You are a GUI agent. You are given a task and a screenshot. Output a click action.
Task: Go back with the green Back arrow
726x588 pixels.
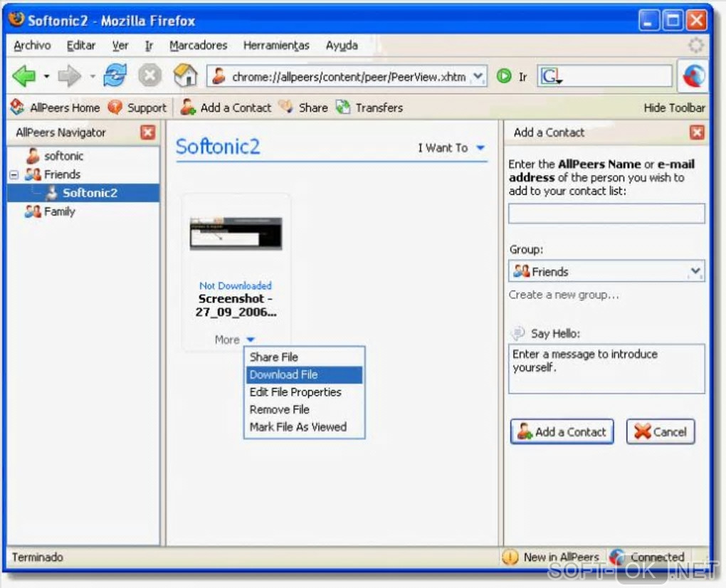tap(24, 76)
